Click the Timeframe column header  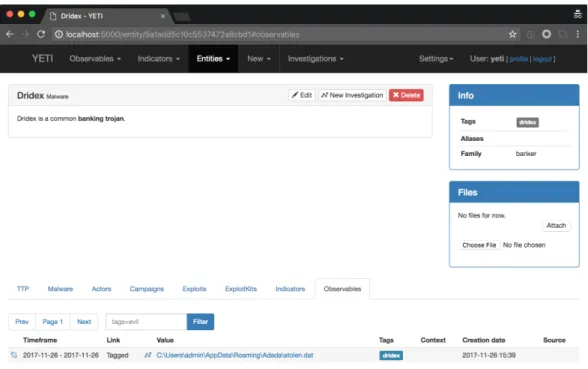click(40, 340)
